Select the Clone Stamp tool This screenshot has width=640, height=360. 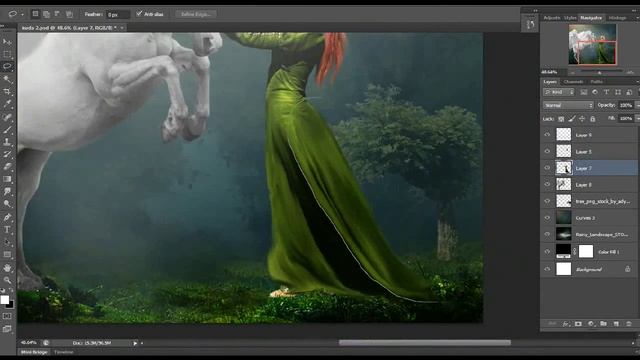pos(7,142)
